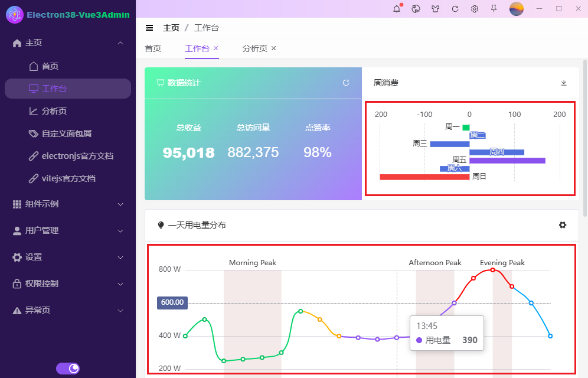Image resolution: width=588 pixels, height=378 pixels.
Task: Open the user avatar menu
Action: pos(517,9)
